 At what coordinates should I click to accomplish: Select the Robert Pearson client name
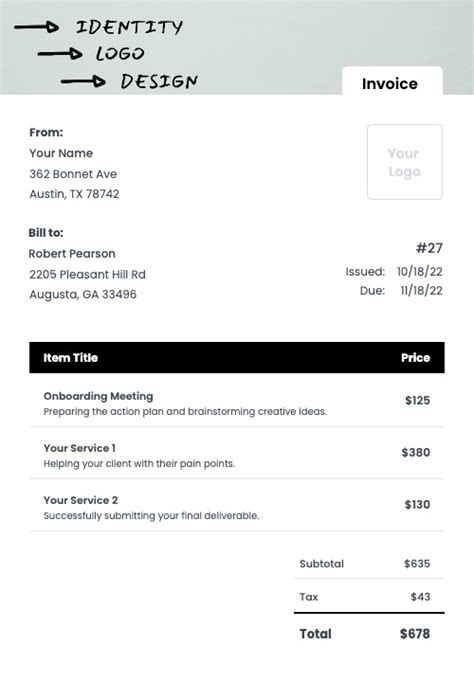click(x=72, y=254)
